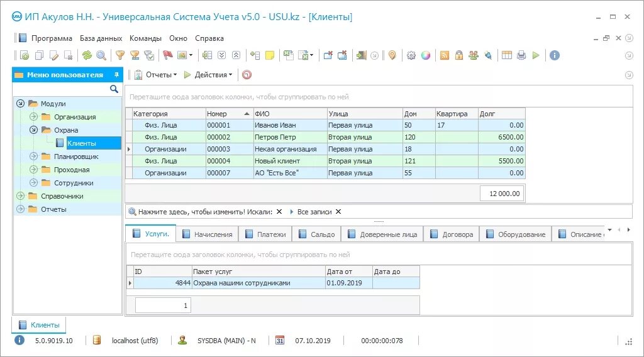The height and width of the screenshot is (357, 644).
Task: Click the settings gear toolbar icon
Action: pyautogui.click(x=411, y=55)
